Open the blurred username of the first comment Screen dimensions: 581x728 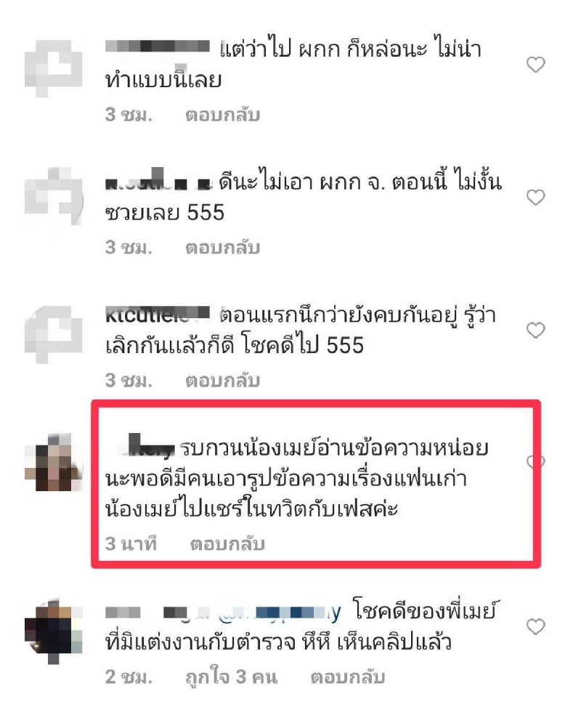158,46
